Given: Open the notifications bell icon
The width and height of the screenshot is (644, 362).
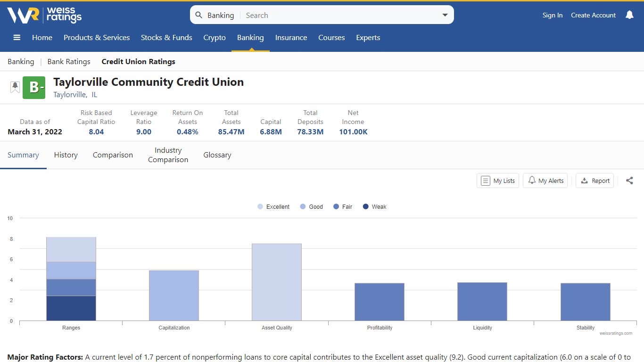Looking at the screenshot, I should [x=629, y=15].
